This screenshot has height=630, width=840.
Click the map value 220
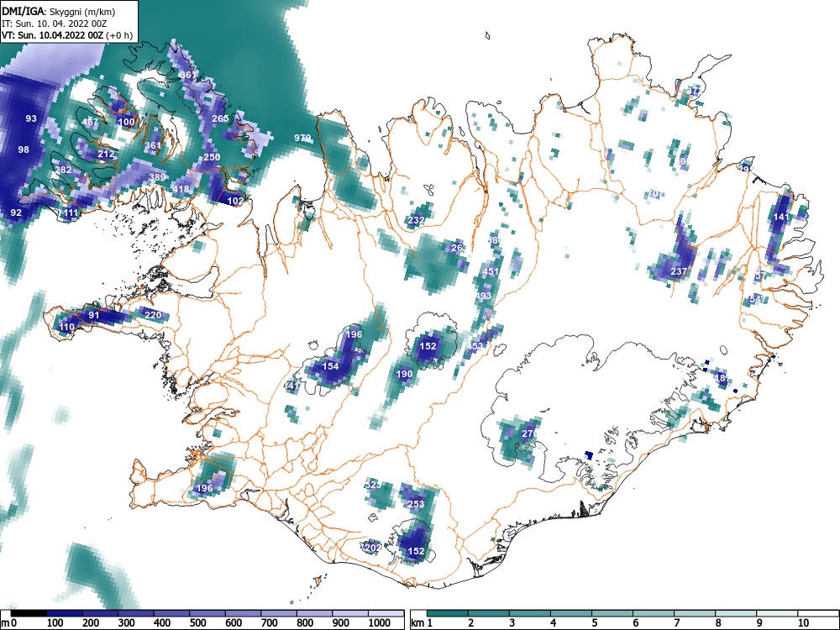click(153, 314)
